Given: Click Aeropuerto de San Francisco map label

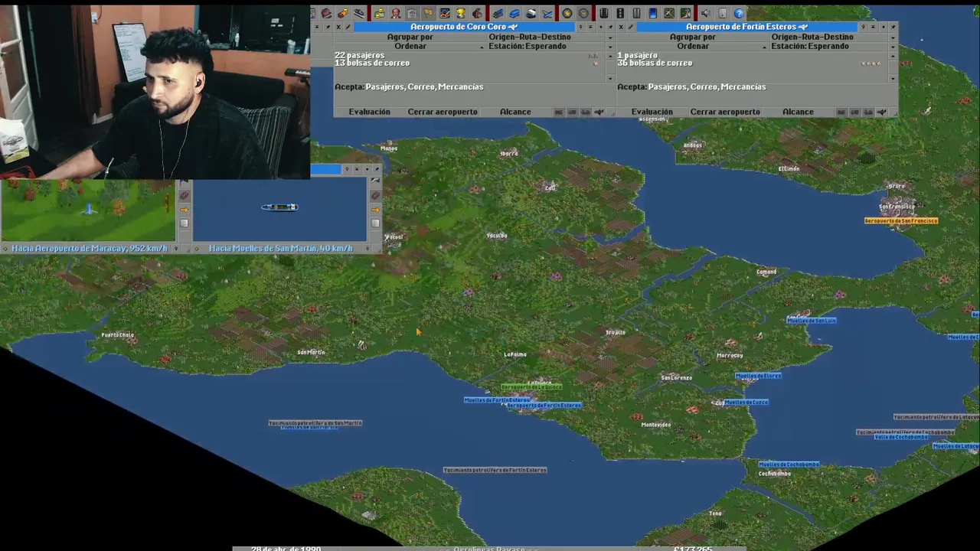Looking at the screenshot, I should coord(901,220).
